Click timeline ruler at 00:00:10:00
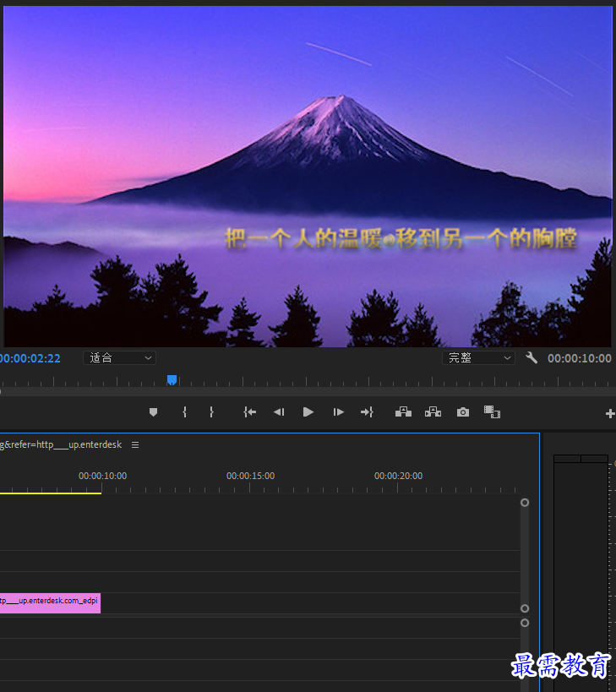This screenshot has height=692, width=616. click(102, 477)
